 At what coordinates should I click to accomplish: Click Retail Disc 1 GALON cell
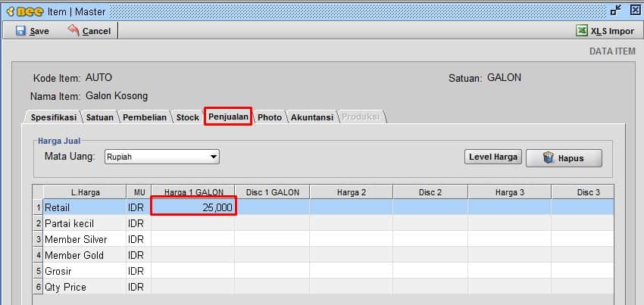pos(272,207)
